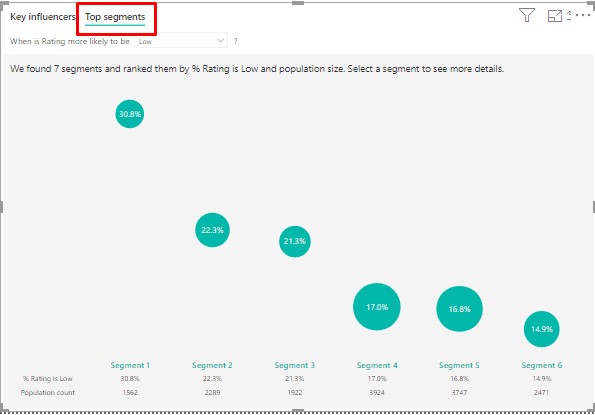This screenshot has width=595, height=415.
Task: Open the Segment 6 label link
Action: click(x=541, y=365)
